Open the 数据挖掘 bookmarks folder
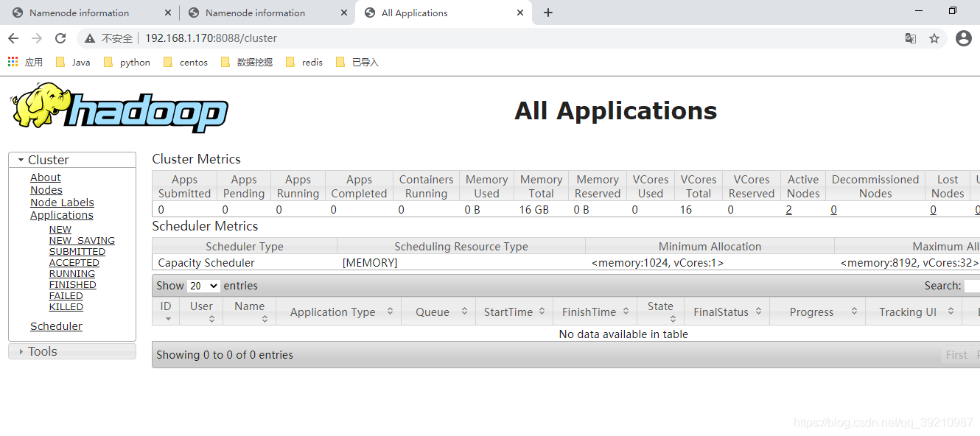This screenshot has width=980, height=436. 247,62
